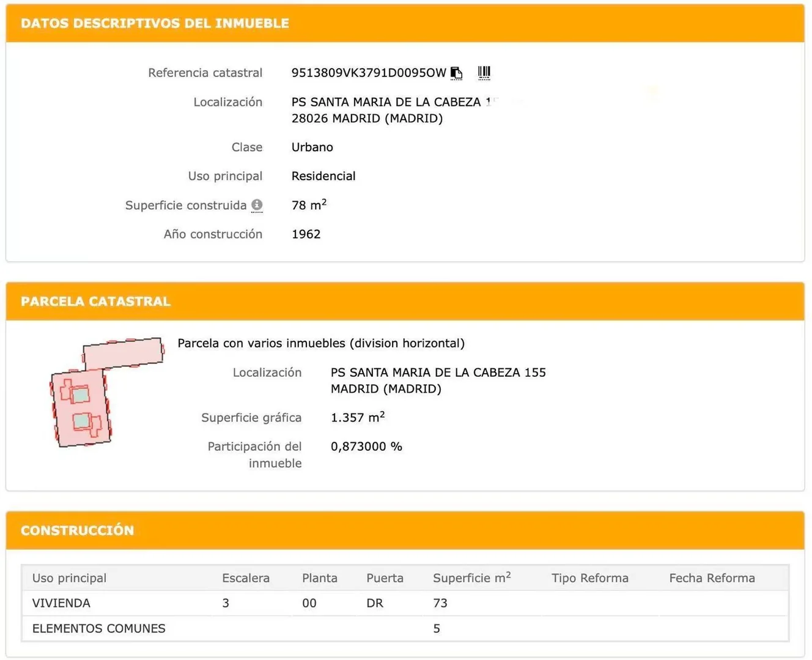Click the ELEMENTOS COMUNES surface value 5
The image size is (812, 660).
pyautogui.click(x=436, y=629)
